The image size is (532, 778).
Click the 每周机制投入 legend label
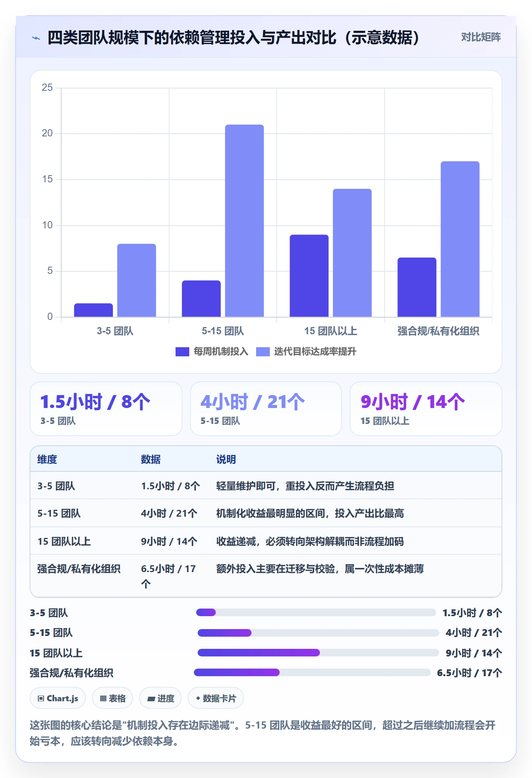pyautogui.click(x=221, y=352)
